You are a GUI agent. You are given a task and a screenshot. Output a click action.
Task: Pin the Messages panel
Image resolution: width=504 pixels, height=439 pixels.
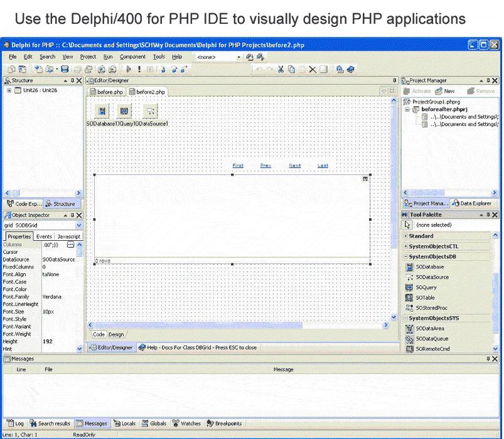point(488,359)
